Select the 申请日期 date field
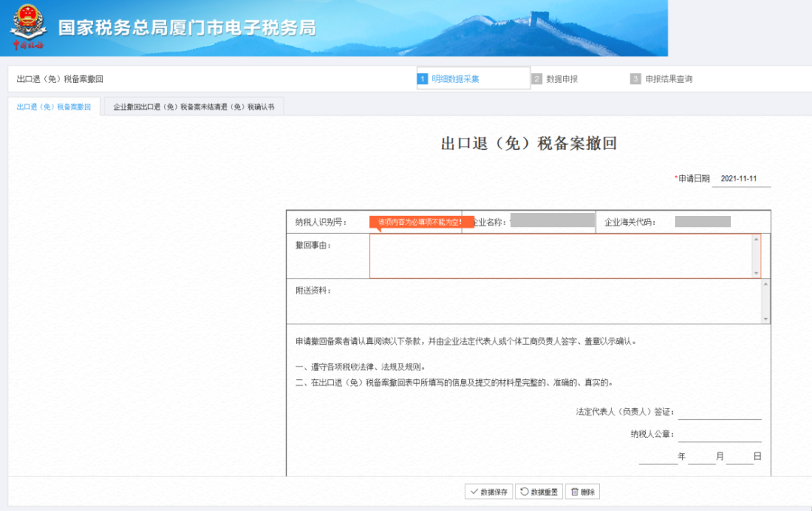 point(740,179)
